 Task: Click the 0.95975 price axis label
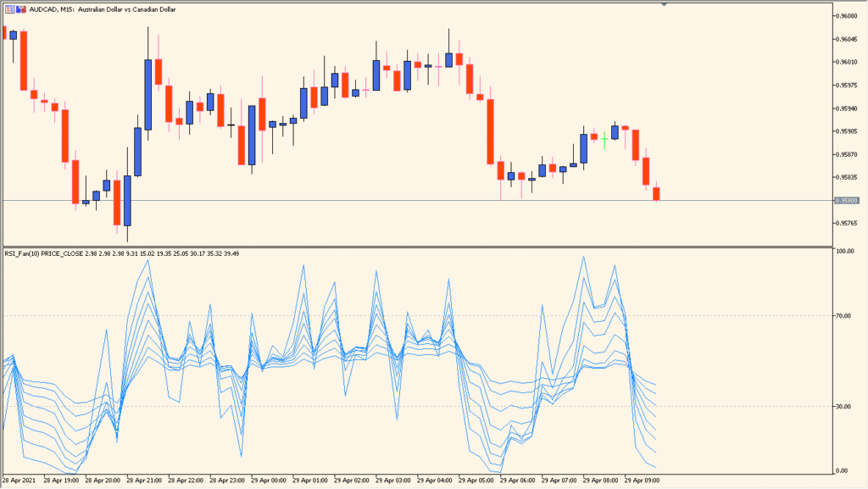[848, 86]
